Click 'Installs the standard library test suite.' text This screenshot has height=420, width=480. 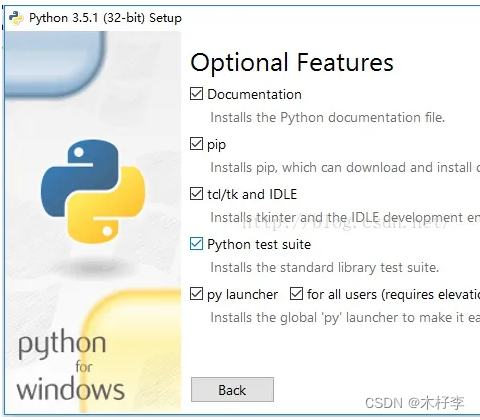[x=325, y=267]
